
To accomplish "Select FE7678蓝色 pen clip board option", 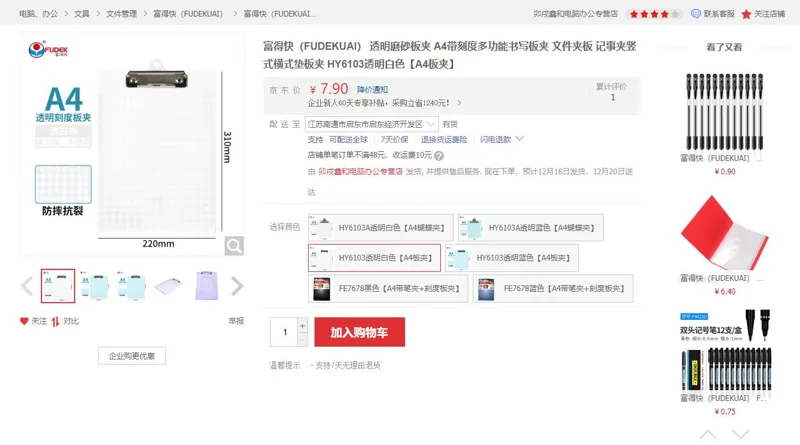I will click(553, 288).
